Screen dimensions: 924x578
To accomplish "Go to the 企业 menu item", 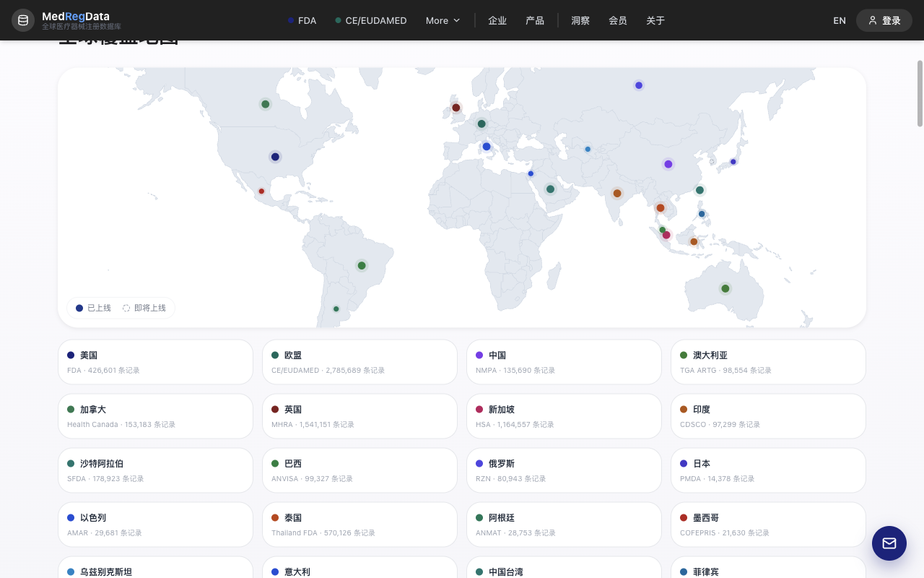I will [x=497, y=20].
